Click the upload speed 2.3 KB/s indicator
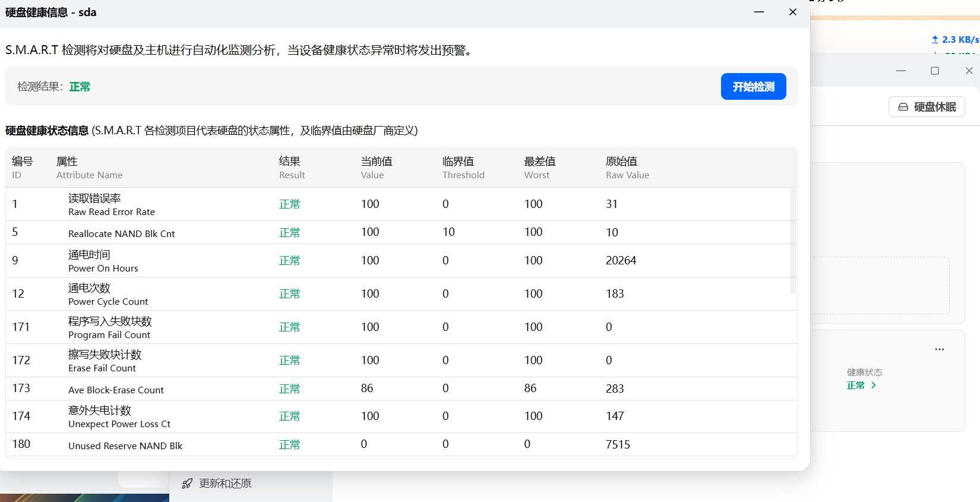 click(x=955, y=40)
